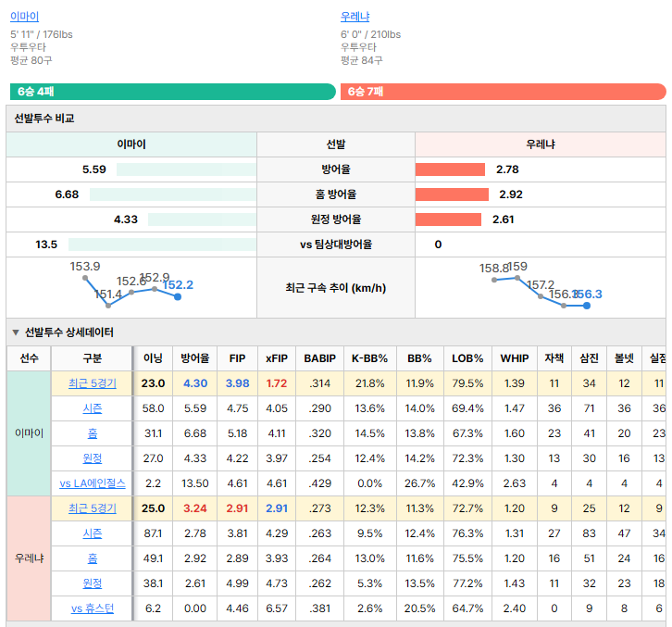Click 이마이 vs team ERA value 13.5
This screenshot has height=627, width=672.
point(46,245)
